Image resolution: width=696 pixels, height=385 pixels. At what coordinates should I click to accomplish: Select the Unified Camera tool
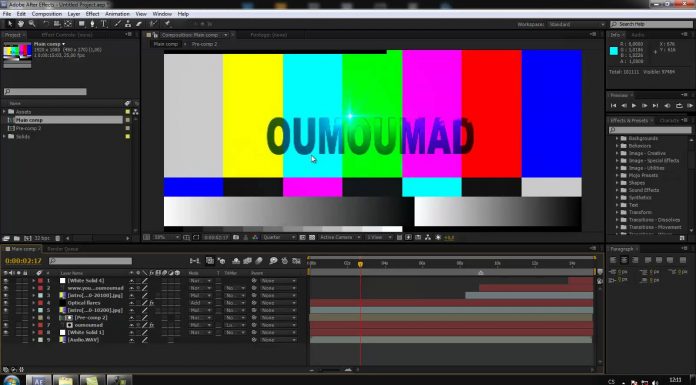pyautogui.click(x=57, y=24)
